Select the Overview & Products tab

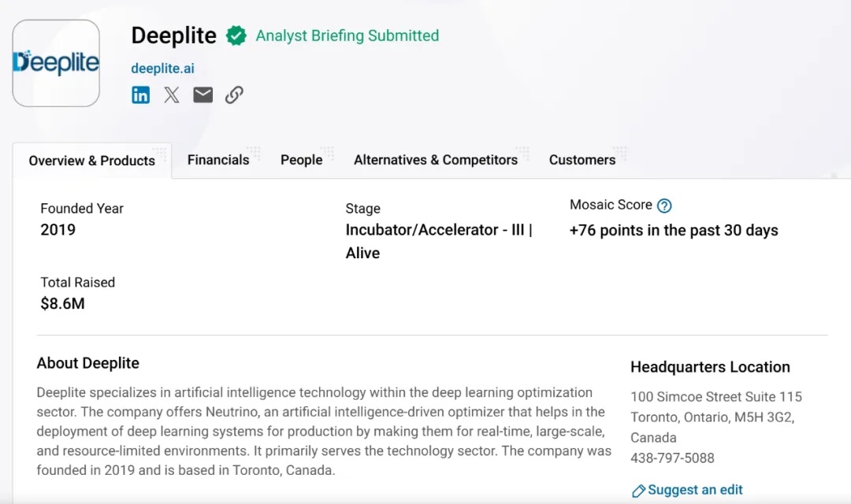click(x=91, y=161)
